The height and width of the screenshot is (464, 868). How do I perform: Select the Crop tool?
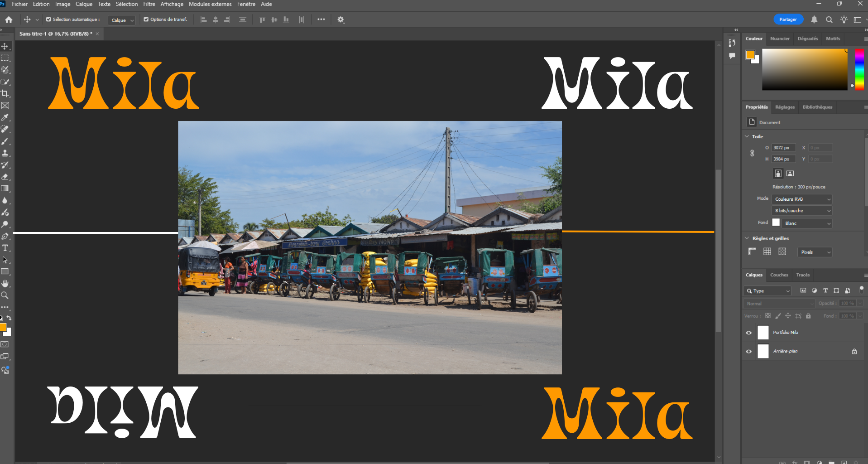pos(5,94)
